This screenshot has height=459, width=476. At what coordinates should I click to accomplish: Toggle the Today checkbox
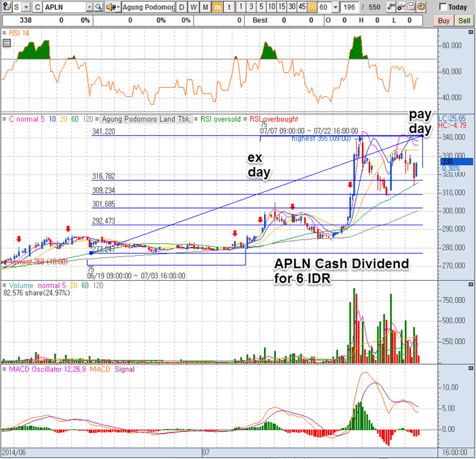point(443,7)
